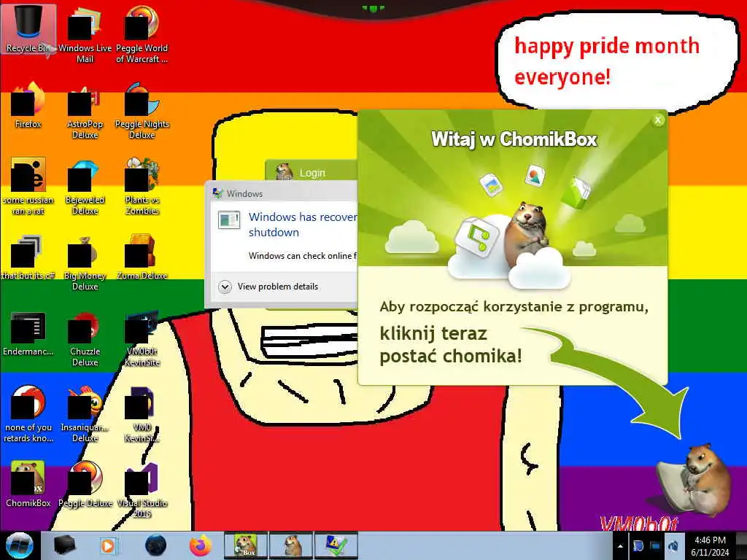The image size is (747, 560).
Task: Click 'Witaj w ChomikBox' heading
Action: coord(514,139)
